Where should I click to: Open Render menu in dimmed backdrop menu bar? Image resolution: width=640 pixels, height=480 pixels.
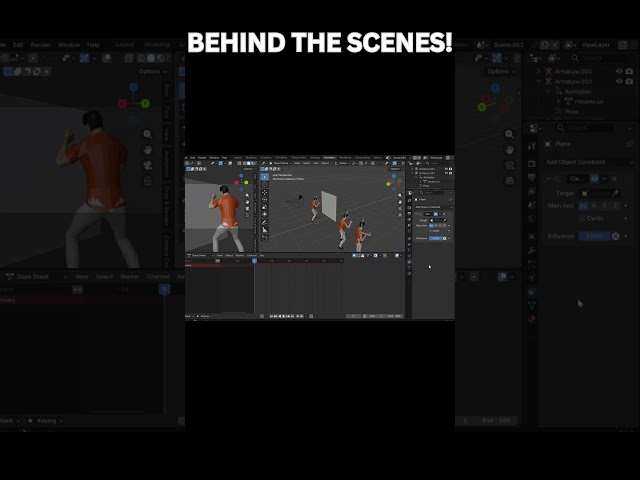pyautogui.click(x=40, y=44)
